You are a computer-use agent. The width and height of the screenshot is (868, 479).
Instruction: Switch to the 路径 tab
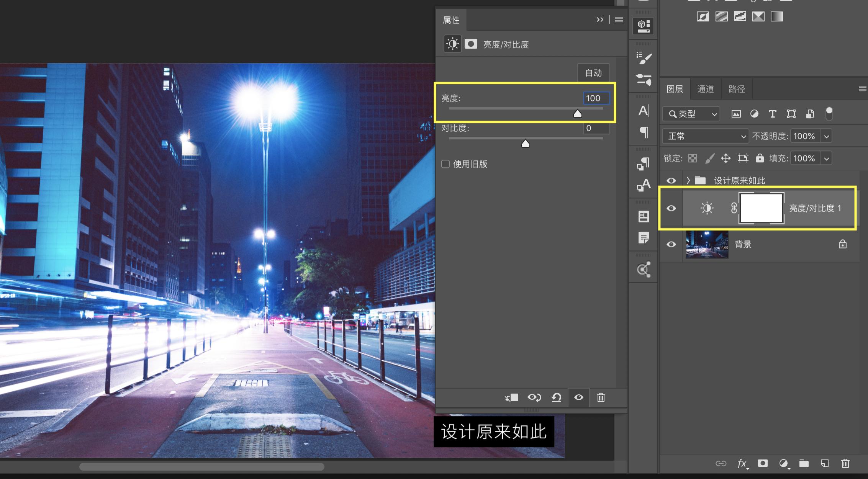pos(736,89)
